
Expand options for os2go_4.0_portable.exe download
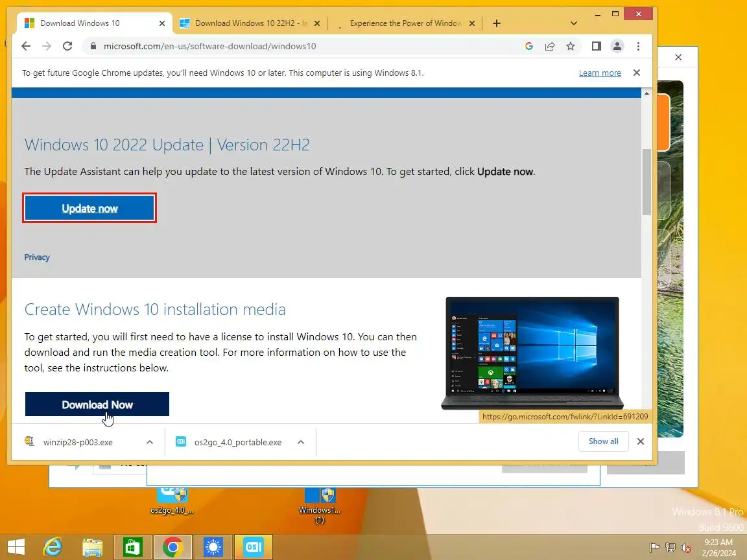tap(301, 442)
